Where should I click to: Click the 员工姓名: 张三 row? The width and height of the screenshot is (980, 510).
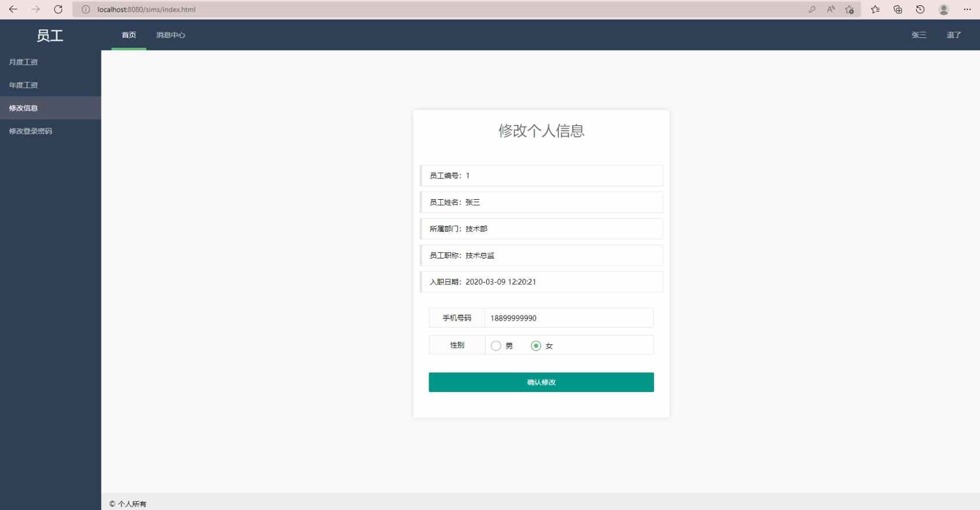pos(542,202)
